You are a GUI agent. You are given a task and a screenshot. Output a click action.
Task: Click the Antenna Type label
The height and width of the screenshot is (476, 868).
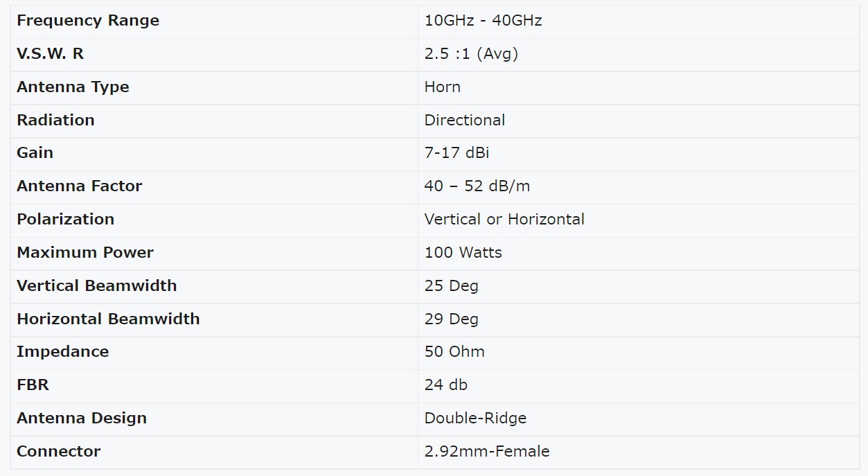73,87
